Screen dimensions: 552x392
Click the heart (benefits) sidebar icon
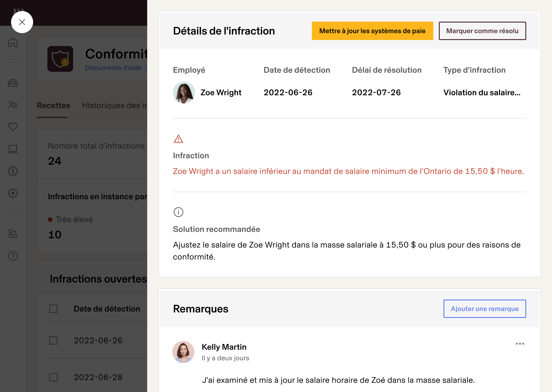click(x=13, y=127)
